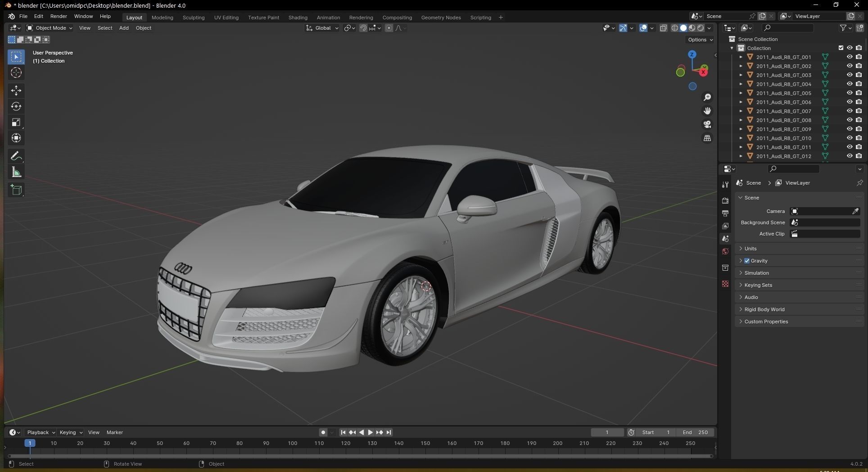Click the current frame number field
This screenshot has width=868, height=472.
pos(607,432)
